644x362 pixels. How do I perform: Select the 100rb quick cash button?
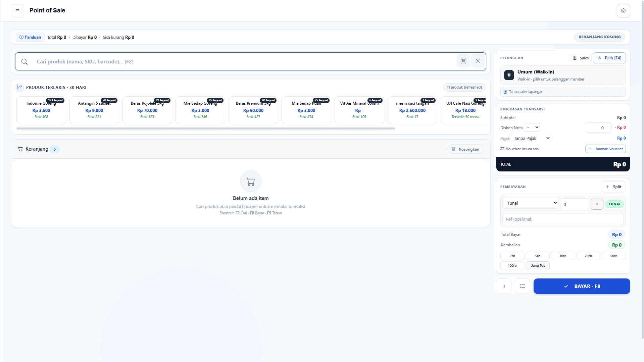[x=512, y=265]
